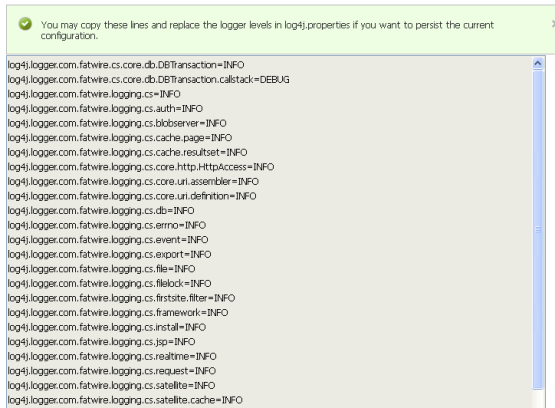Click the vertical scrollbar thumb grip
Screen dimensions: 555x408
click(x=538, y=230)
